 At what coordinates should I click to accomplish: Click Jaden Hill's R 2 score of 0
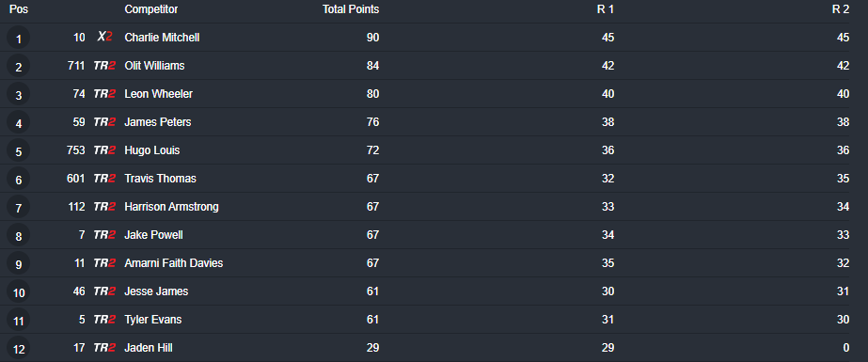tap(845, 348)
